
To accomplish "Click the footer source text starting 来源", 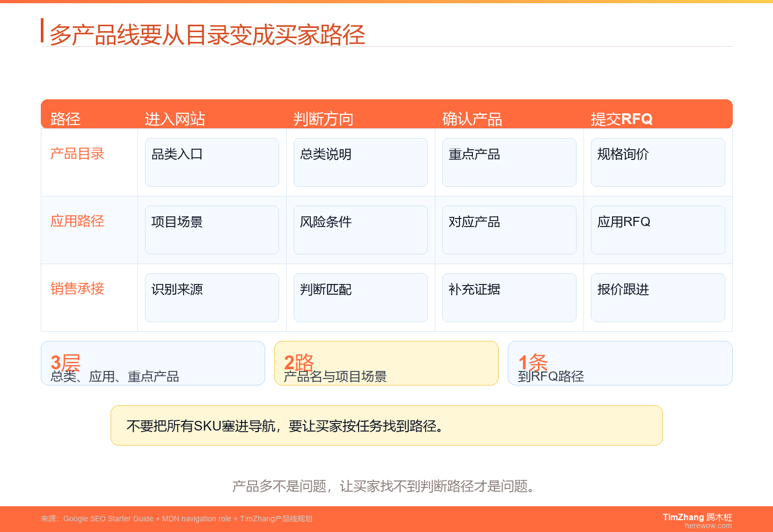I will pos(177,519).
